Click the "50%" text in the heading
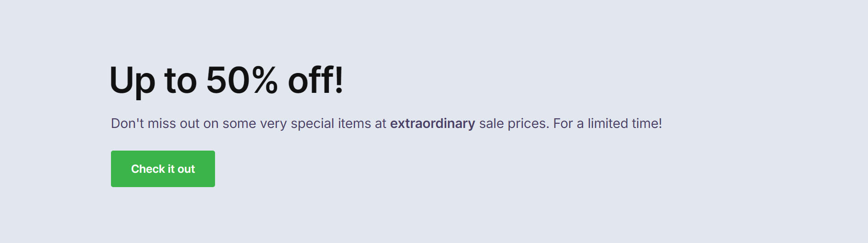This screenshot has width=868, height=243. click(x=242, y=80)
